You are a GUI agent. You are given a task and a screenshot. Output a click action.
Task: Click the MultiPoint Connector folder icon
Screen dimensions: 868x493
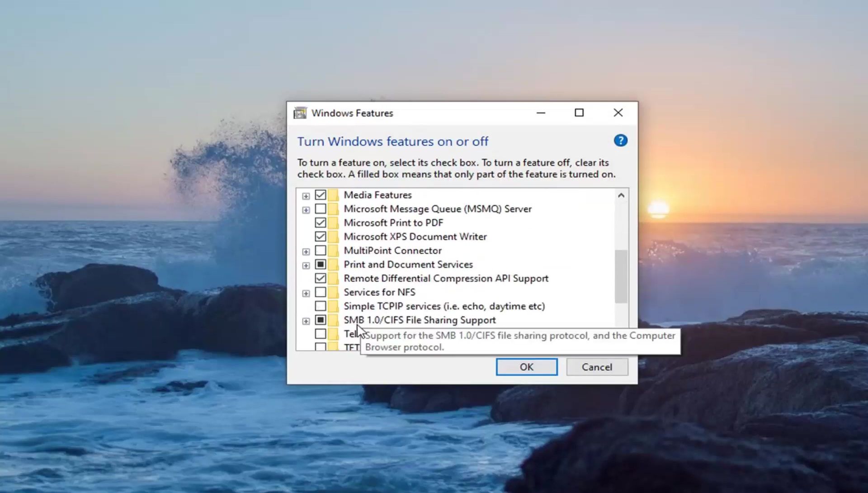pyautogui.click(x=333, y=251)
